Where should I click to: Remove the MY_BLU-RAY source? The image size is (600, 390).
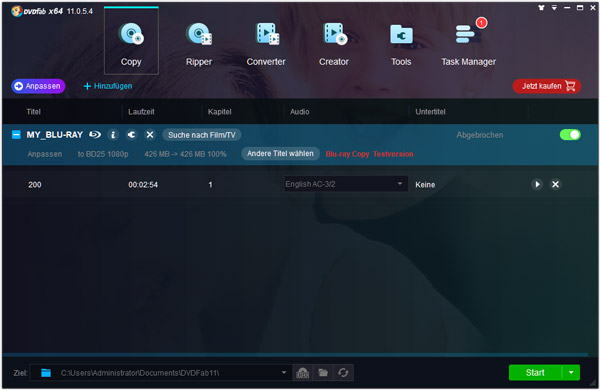pyautogui.click(x=150, y=135)
